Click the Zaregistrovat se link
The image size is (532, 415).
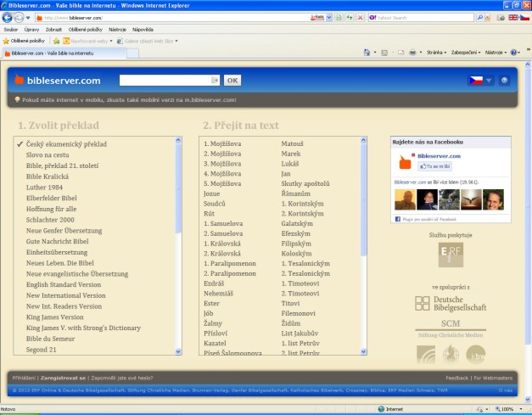pyautogui.click(x=63, y=378)
